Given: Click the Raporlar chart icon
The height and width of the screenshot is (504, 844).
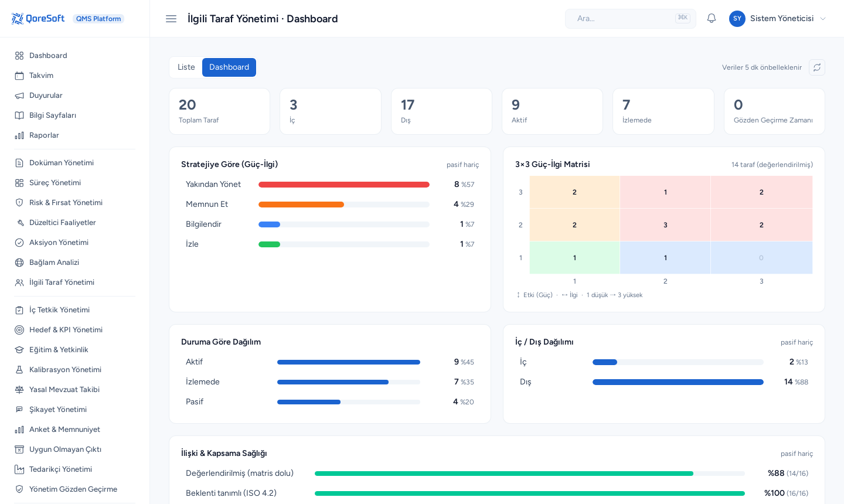Looking at the screenshot, I should (x=19, y=135).
